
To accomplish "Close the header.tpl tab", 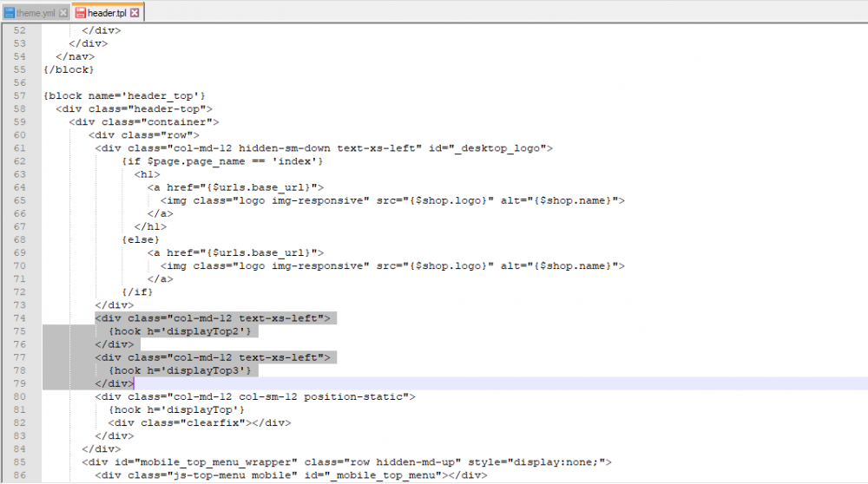I will 135,13.
